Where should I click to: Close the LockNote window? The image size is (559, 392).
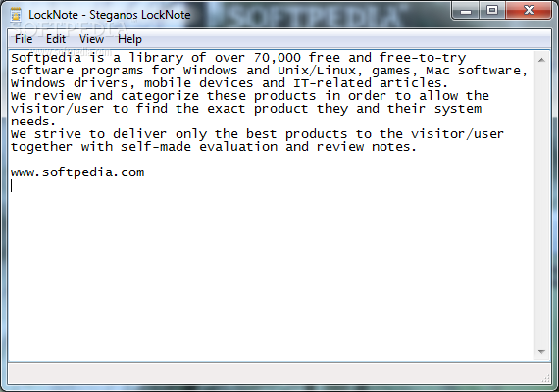tap(529, 11)
